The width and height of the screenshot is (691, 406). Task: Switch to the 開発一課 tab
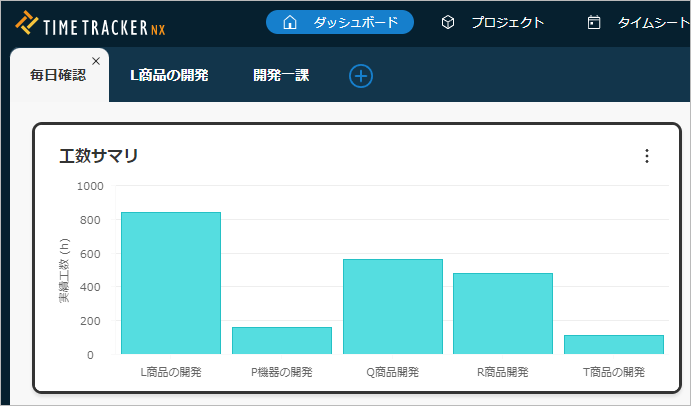tap(281, 75)
